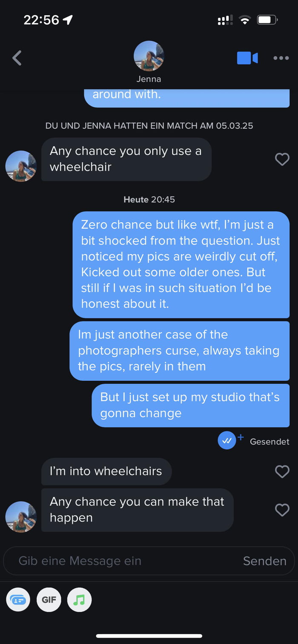
Task: Tap the "Gesendet" status label
Action: 269,442
